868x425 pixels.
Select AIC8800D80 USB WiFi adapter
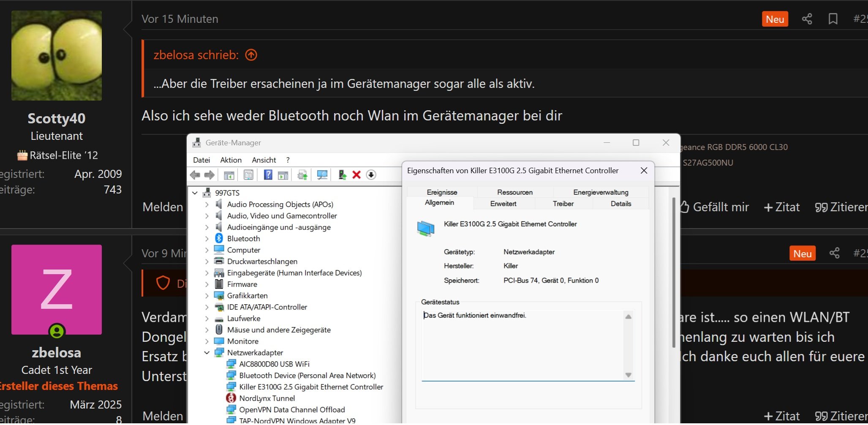click(274, 364)
